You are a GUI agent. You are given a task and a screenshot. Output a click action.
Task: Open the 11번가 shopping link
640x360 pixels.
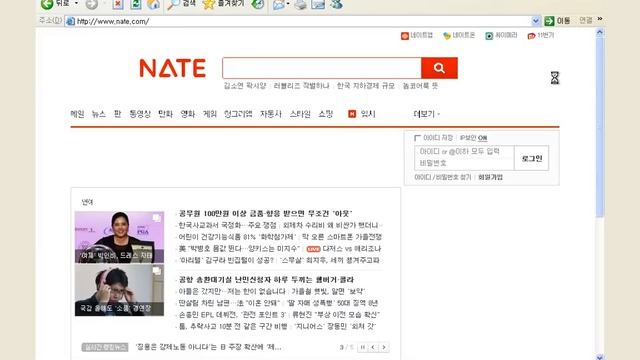tap(541, 36)
